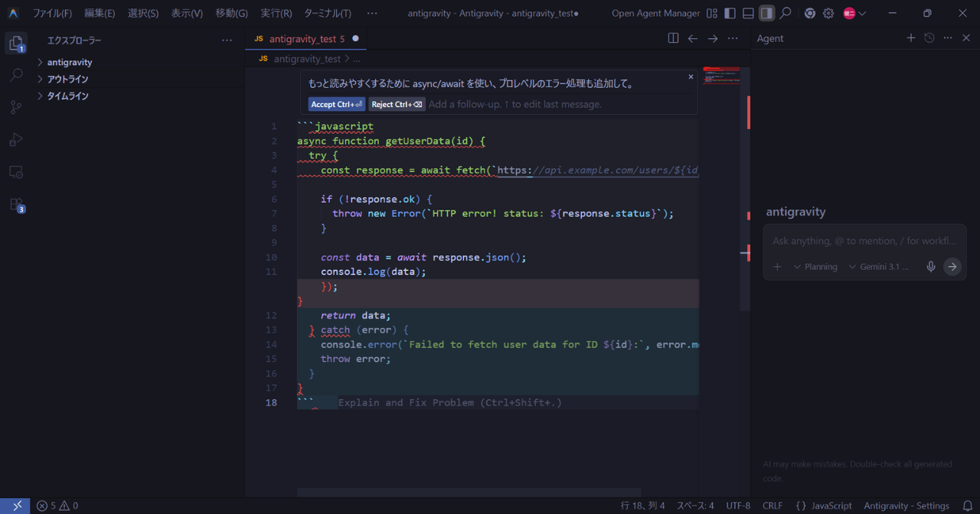
Task: Click the editor minimap code preview
Action: coord(720,75)
